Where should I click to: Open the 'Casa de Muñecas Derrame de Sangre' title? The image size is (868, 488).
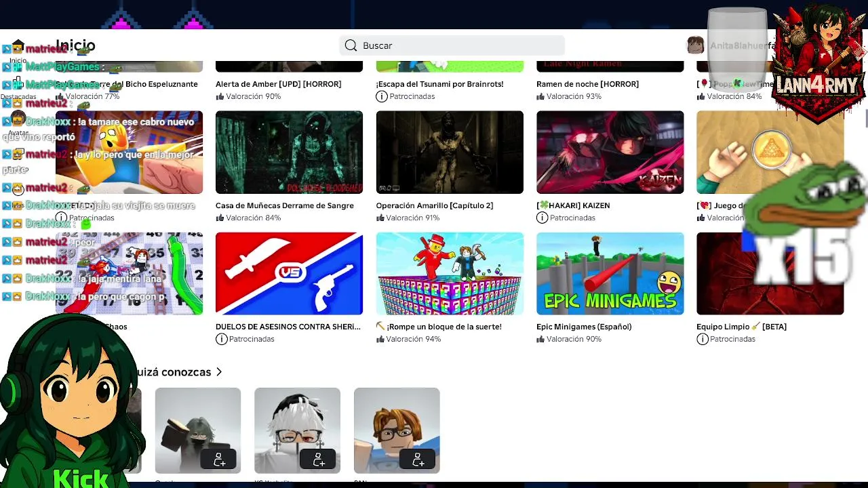(x=285, y=205)
